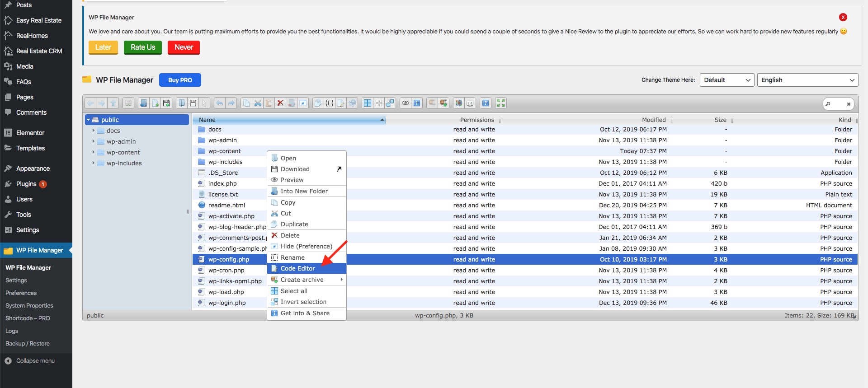Expand the wp-admin folder in tree
868x388 pixels.
click(x=94, y=141)
